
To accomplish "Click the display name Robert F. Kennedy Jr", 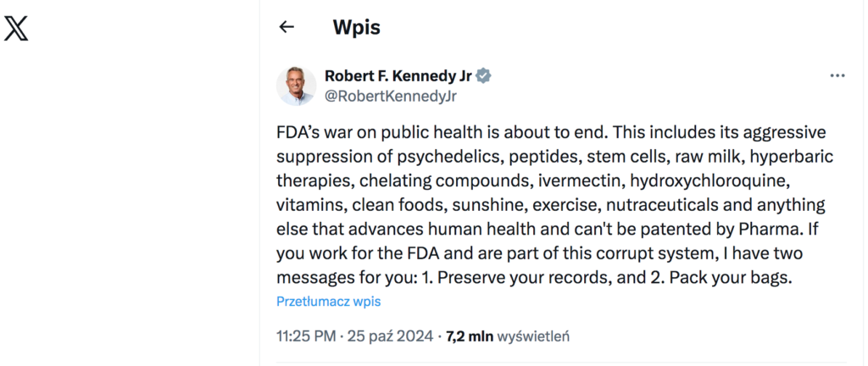I will [398, 76].
